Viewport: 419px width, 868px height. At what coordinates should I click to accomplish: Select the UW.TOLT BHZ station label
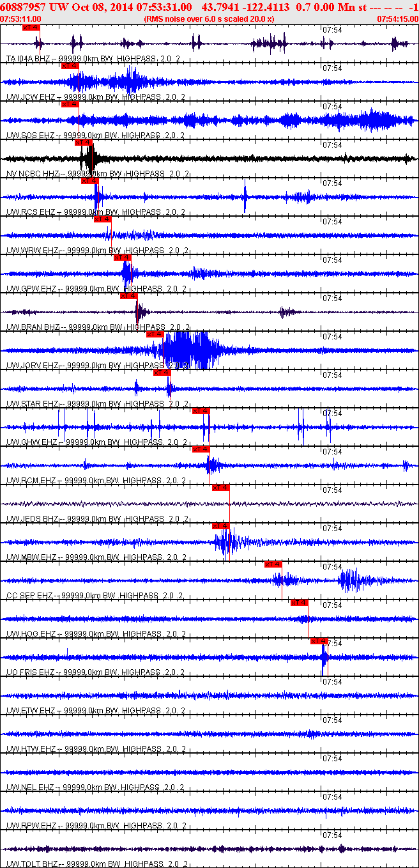33,864
